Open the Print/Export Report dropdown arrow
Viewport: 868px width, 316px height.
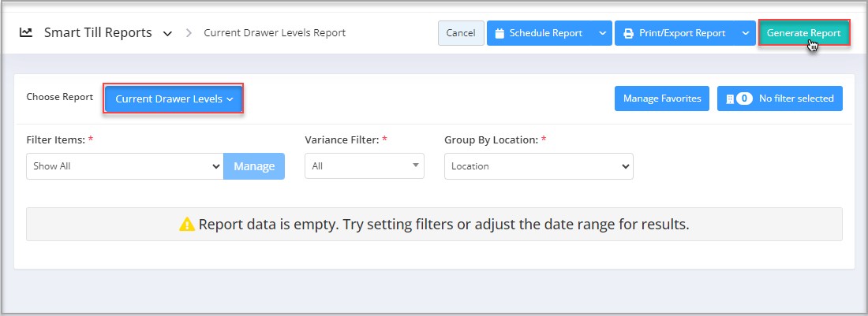click(745, 33)
